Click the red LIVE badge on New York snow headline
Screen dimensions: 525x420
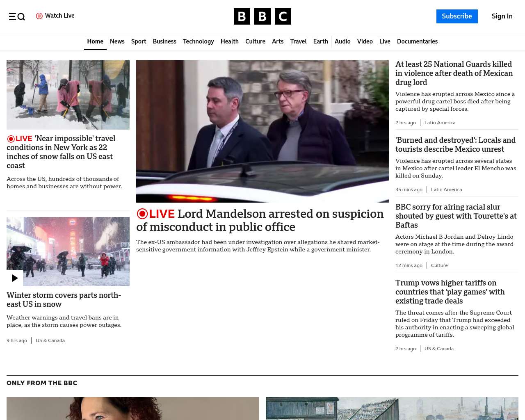point(20,139)
